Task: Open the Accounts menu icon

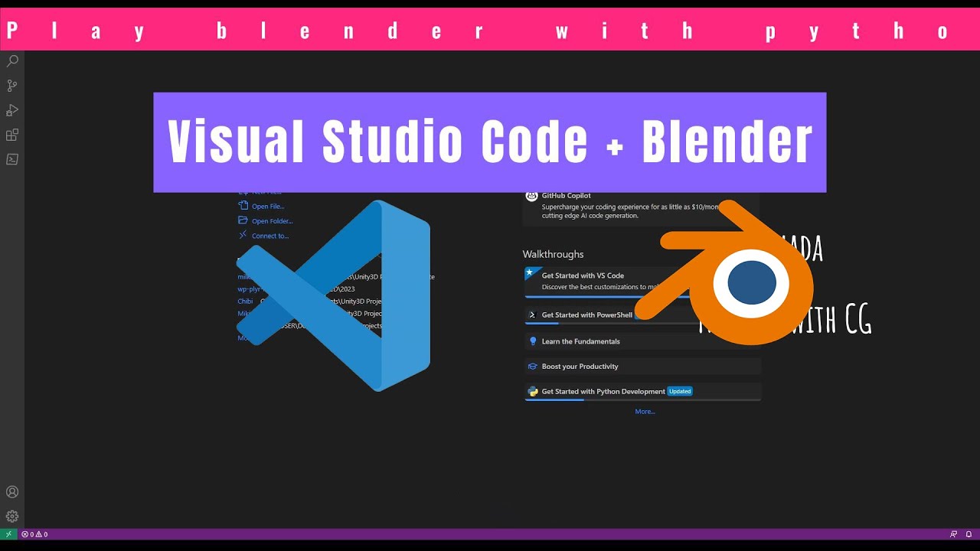Action: pos(12,492)
